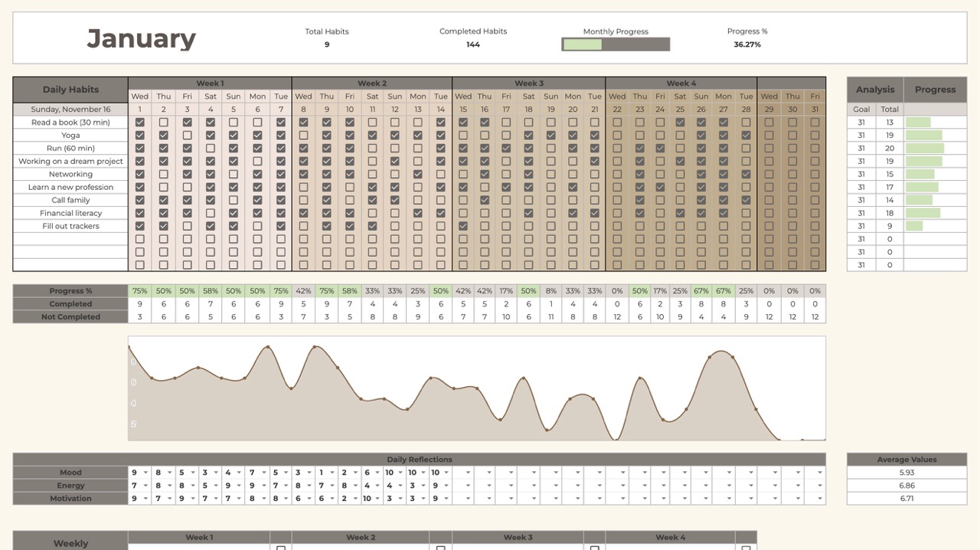Screen dimensions: 980x550
Task: Check Yoga habit for Friday day 3
Action: (187, 136)
